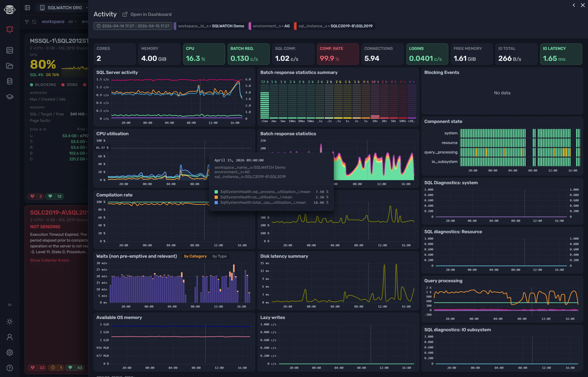Expand the sidebar using the double-chevron
The width and height of the screenshot is (588, 377).
point(9,305)
